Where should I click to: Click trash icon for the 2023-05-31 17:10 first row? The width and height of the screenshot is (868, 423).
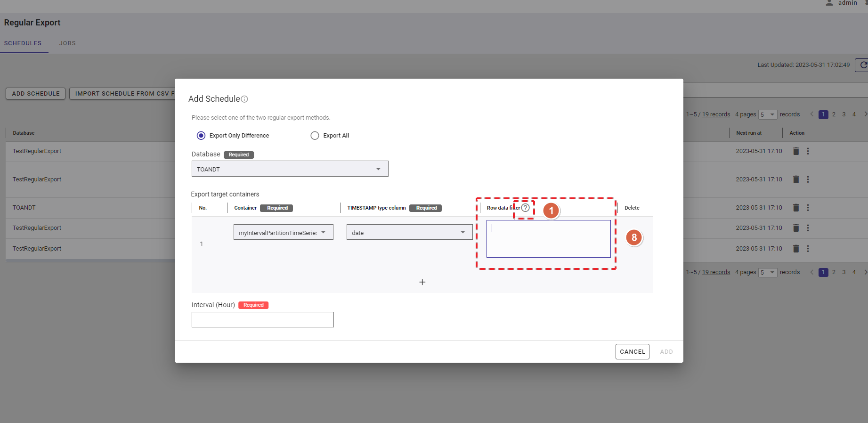click(x=796, y=151)
